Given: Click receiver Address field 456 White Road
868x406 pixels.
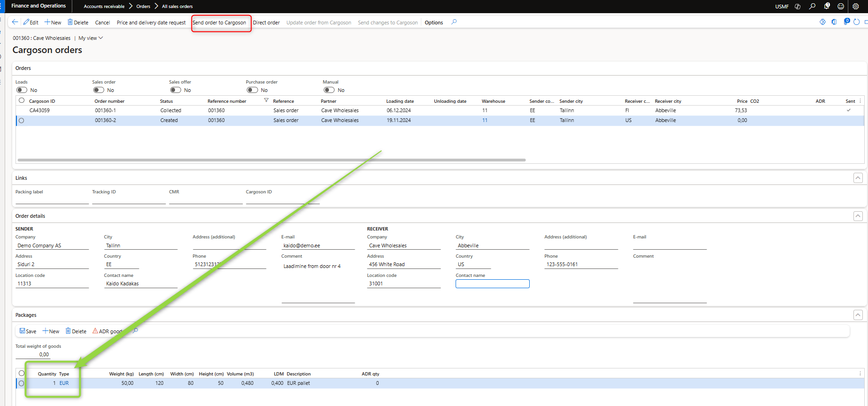Looking at the screenshot, I should (404, 264).
